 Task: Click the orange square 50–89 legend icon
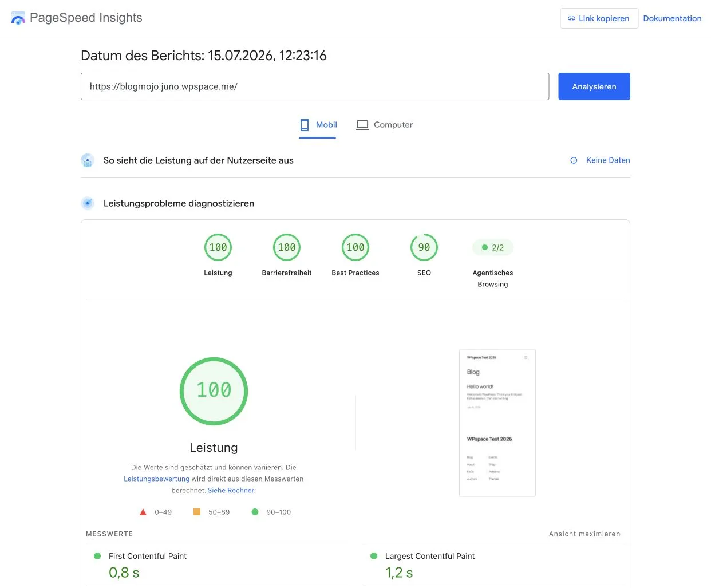click(197, 512)
